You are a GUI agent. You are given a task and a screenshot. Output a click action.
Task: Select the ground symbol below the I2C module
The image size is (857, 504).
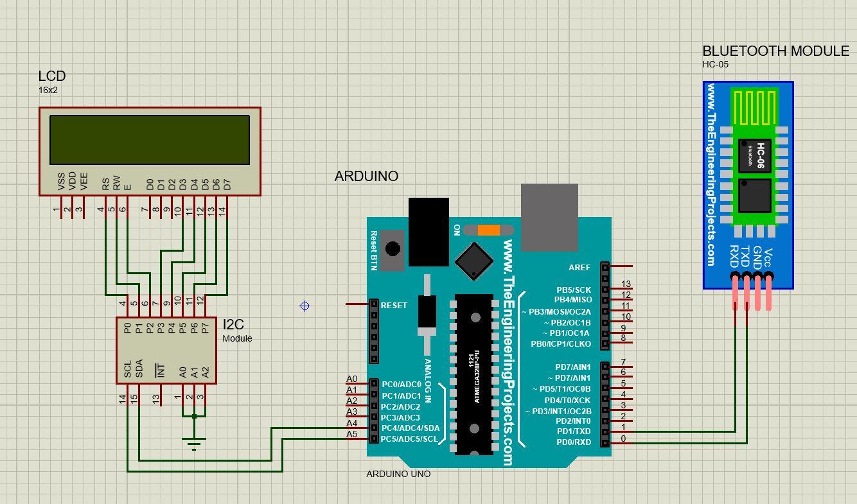pyautogui.click(x=194, y=442)
